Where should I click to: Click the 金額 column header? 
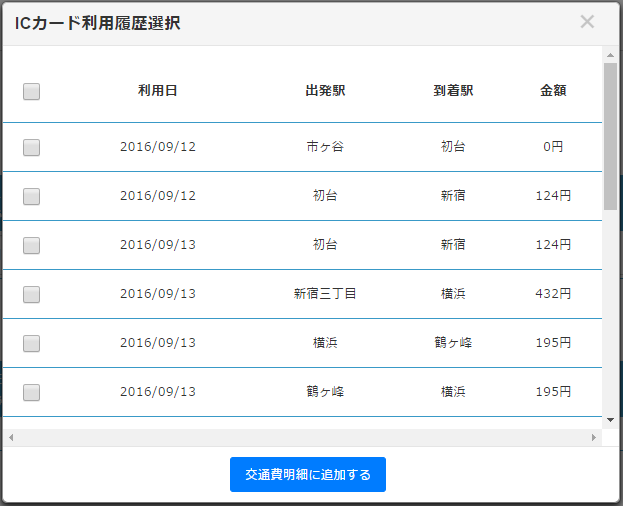pos(553,91)
